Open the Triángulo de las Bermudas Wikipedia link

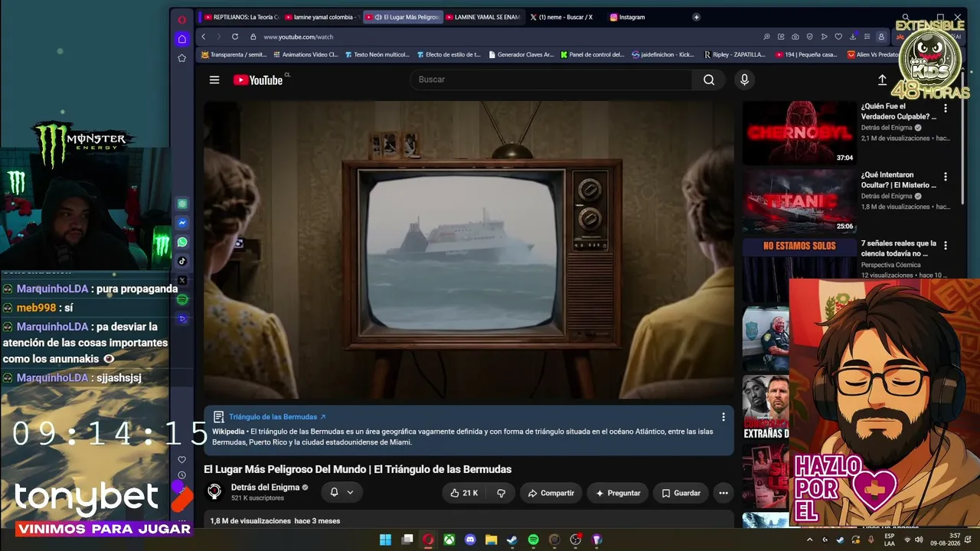pyautogui.click(x=277, y=417)
